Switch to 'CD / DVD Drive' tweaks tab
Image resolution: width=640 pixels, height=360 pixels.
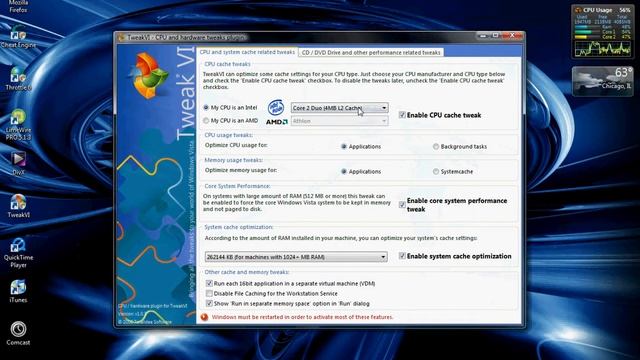point(371,53)
